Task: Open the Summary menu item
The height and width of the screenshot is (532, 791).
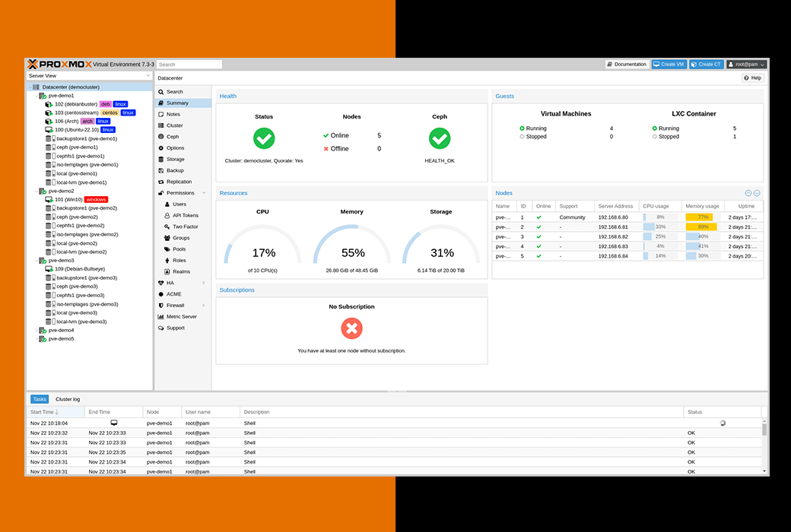Action: point(183,103)
